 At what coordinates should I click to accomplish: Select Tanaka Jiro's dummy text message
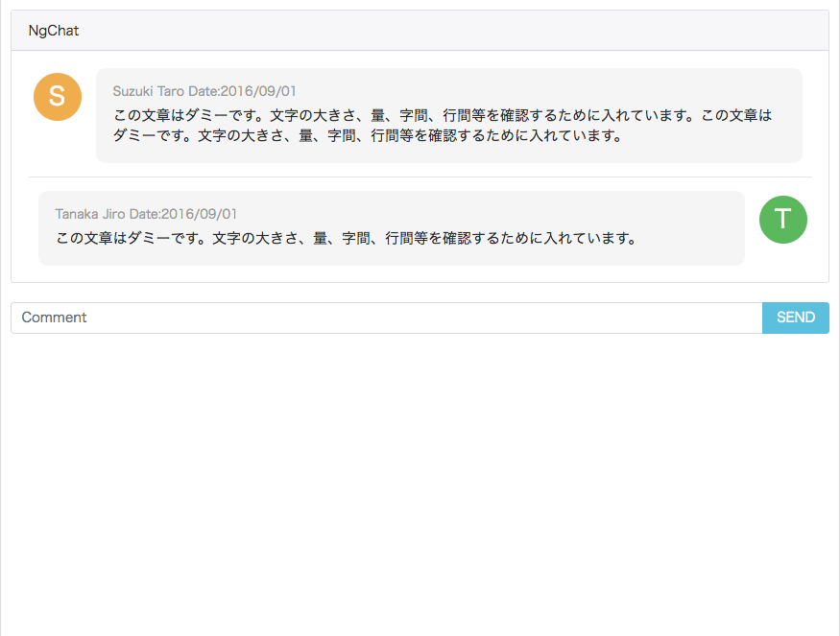tap(346, 237)
